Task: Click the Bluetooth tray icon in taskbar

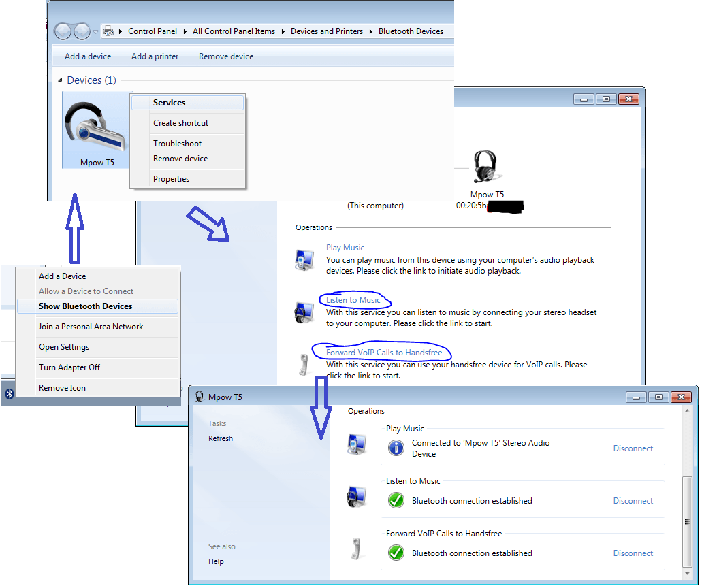Action: (x=10, y=394)
